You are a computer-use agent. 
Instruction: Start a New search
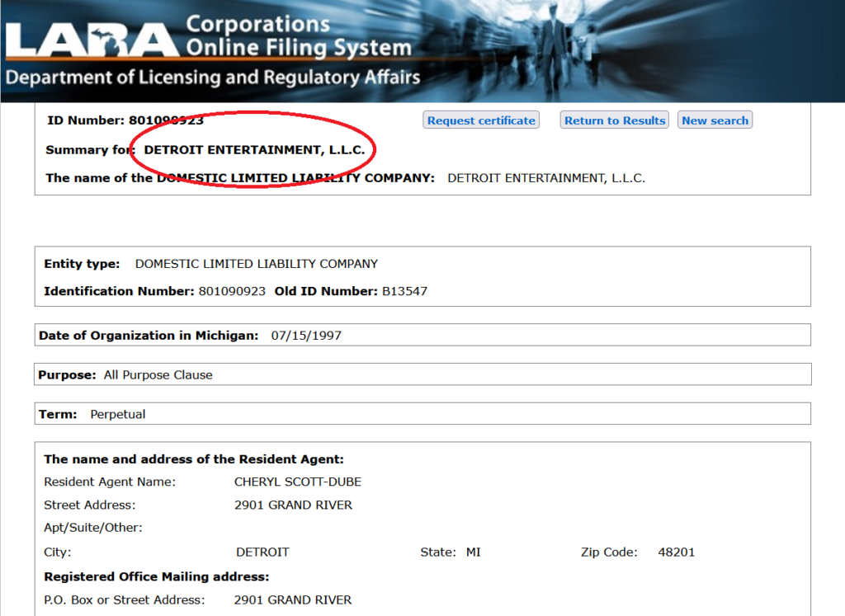(715, 120)
